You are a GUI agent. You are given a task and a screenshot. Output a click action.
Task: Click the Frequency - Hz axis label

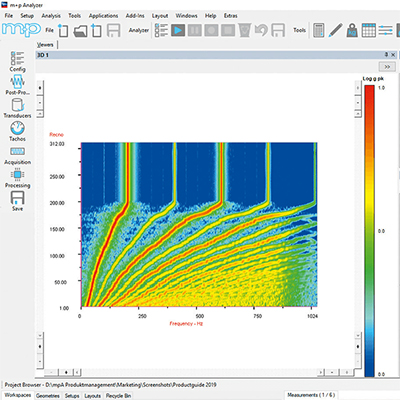tap(186, 323)
